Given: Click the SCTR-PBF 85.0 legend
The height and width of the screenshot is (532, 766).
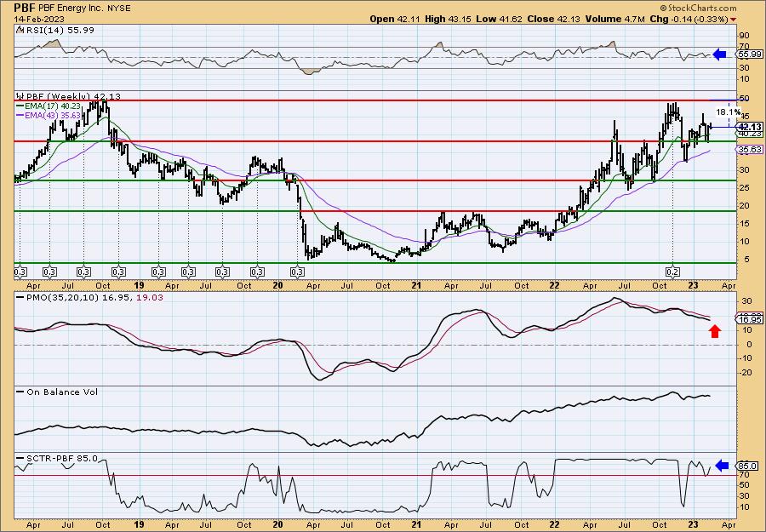Looking at the screenshot, I should coord(57,458).
